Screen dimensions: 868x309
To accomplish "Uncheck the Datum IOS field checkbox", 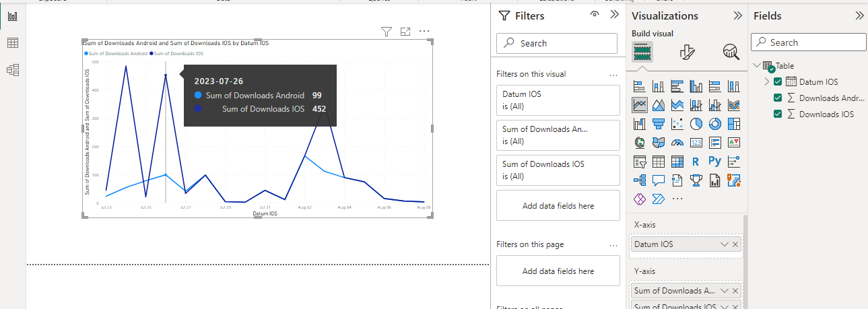I will tap(778, 81).
